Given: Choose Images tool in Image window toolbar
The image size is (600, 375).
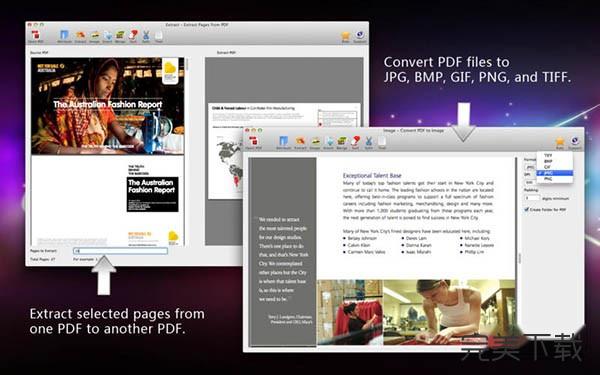Looking at the screenshot, I should click(x=315, y=142).
